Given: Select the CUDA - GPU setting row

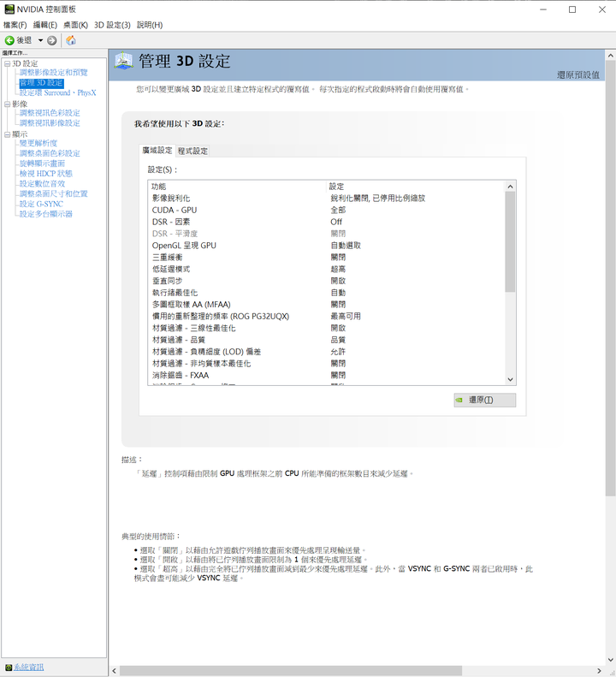Looking at the screenshot, I should (x=326, y=211).
